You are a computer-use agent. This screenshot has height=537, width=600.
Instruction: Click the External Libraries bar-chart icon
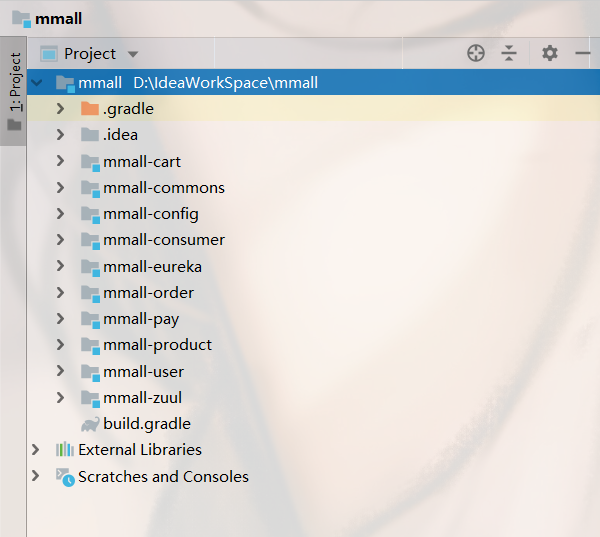[x=65, y=449]
